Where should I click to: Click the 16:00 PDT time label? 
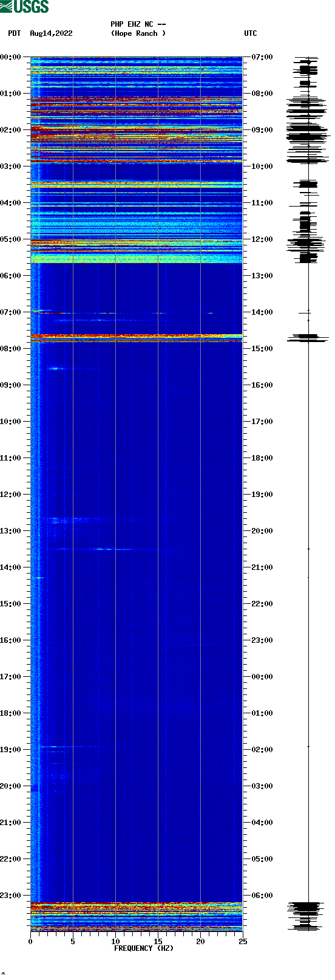pos(10,640)
